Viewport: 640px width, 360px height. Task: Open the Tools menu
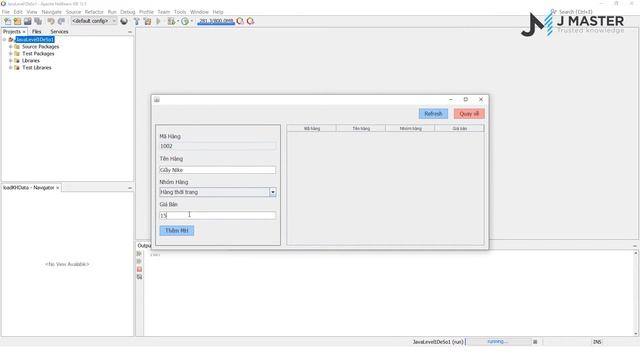pyautogui.click(x=180, y=12)
